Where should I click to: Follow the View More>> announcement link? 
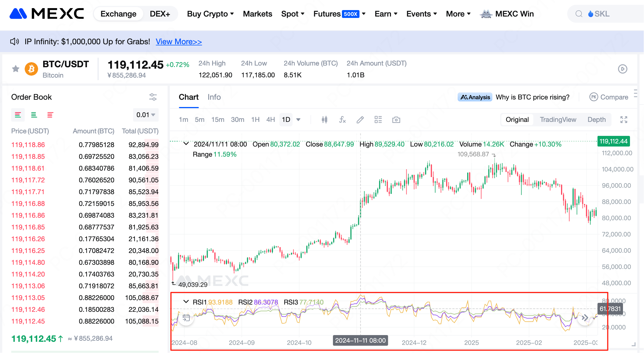pyautogui.click(x=179, y=42)
